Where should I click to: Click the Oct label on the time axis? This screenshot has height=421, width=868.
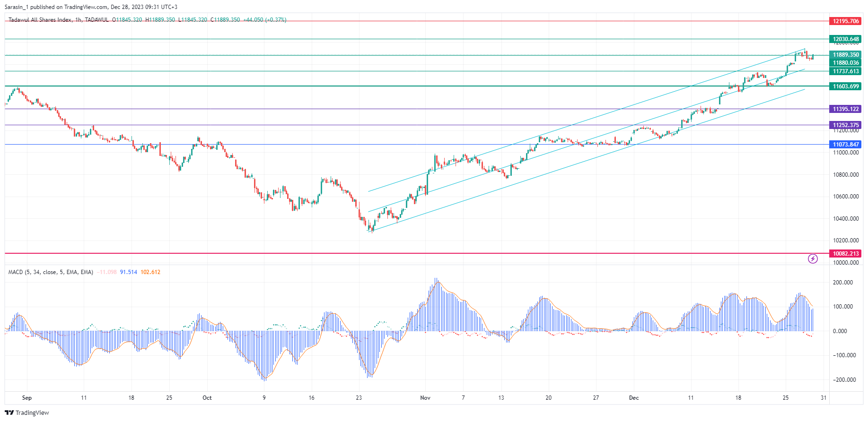tap(207, 398)
